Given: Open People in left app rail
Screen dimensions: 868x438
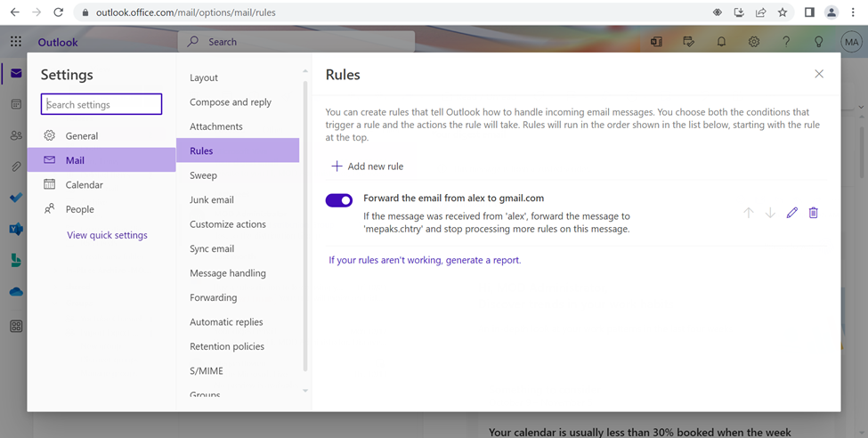Looking at the screenshot, I should click(16, 135).
